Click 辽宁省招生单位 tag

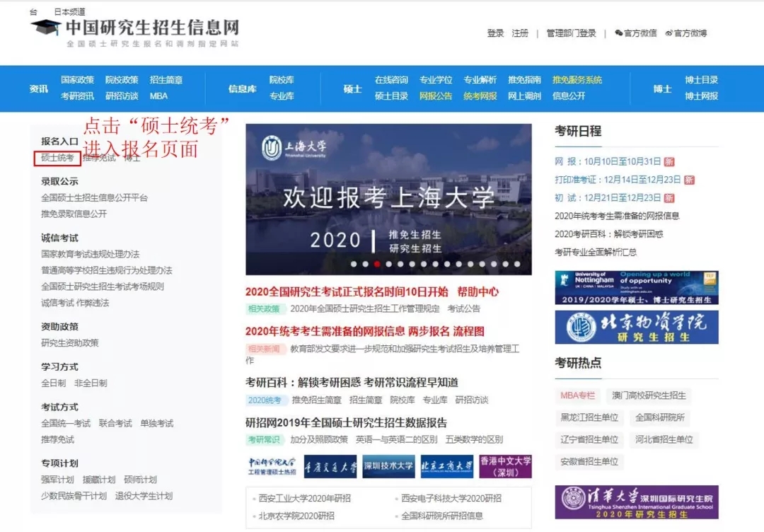(x=589, y=439)
